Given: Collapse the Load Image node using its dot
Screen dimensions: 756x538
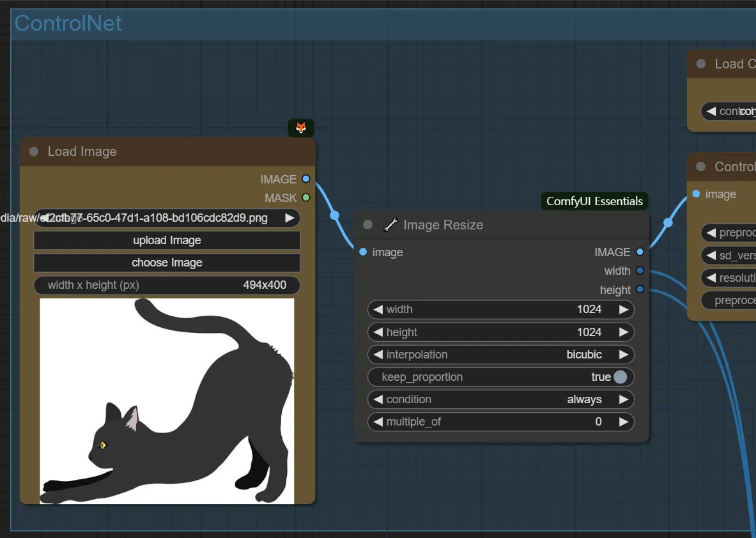Looking at the screenshot, I should [34, 151].
